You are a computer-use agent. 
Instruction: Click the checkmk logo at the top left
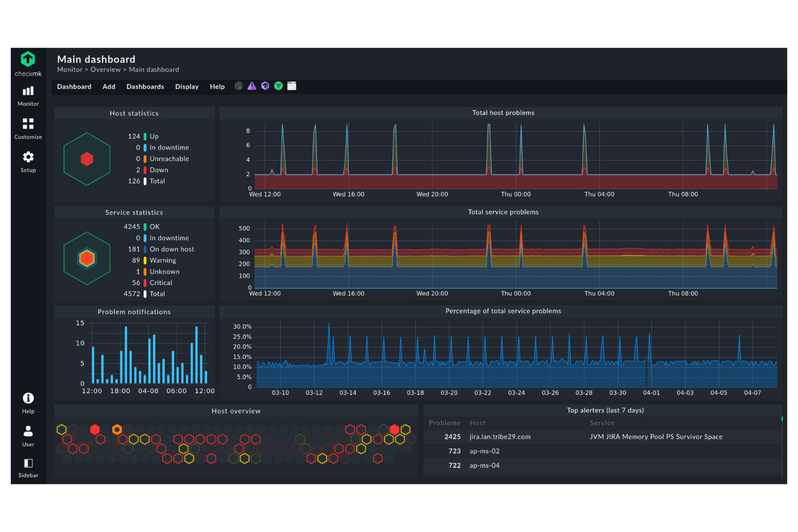[27, 59]
